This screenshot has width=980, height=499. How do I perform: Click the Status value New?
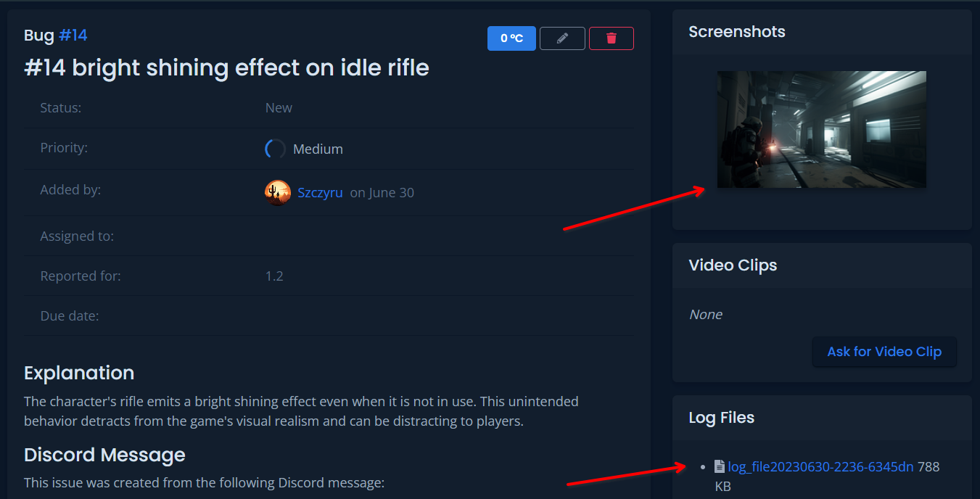(279, 108)
